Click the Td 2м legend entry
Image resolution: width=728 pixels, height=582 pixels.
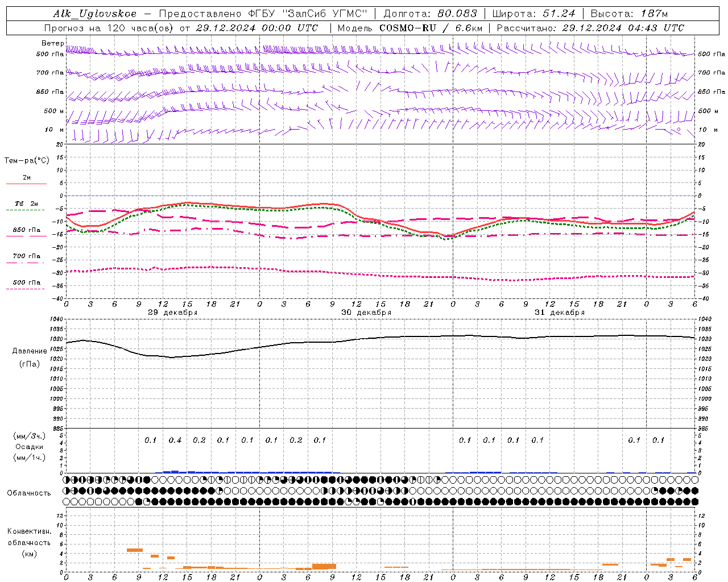[x=27, y=203]
